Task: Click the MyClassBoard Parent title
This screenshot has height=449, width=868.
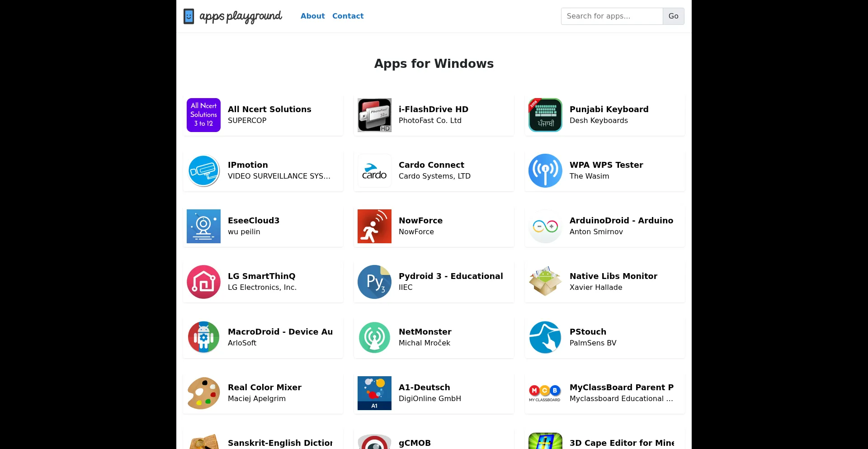Action: [622, 388]
